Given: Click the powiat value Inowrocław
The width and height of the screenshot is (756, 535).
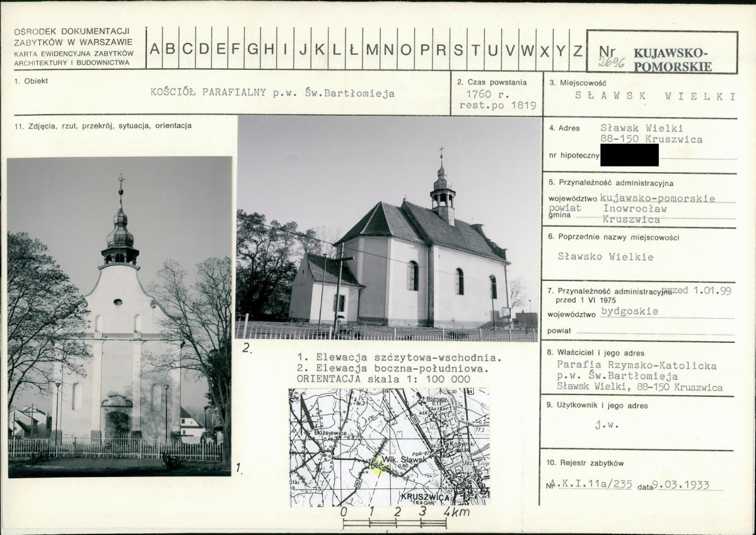Looking at the screenshot, I should [635, 209].
